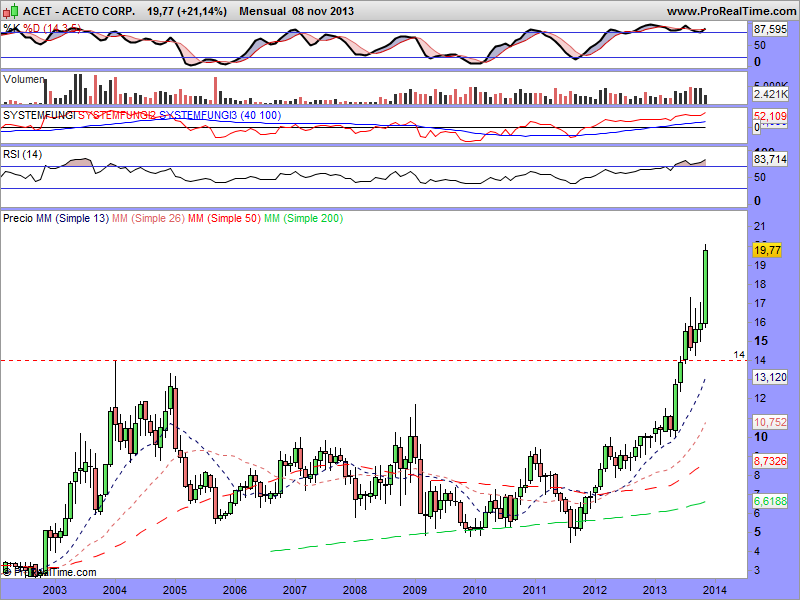Click the 2006 label on time axis

235,590
